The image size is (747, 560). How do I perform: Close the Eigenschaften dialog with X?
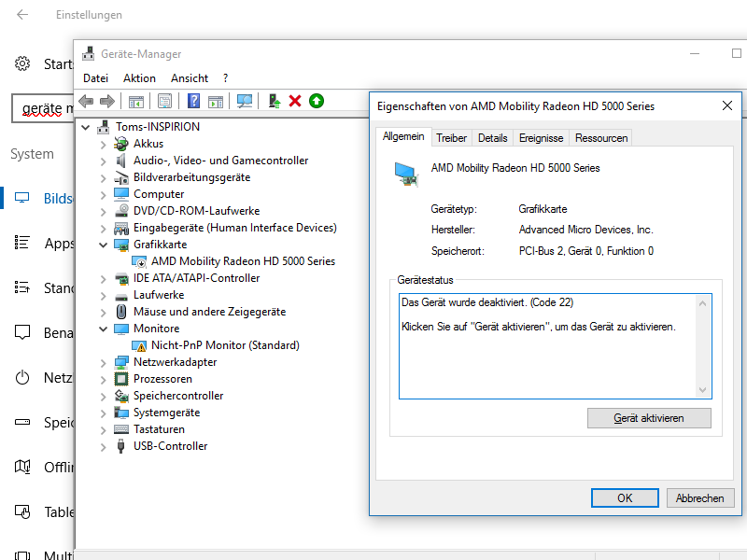(727, 105)
